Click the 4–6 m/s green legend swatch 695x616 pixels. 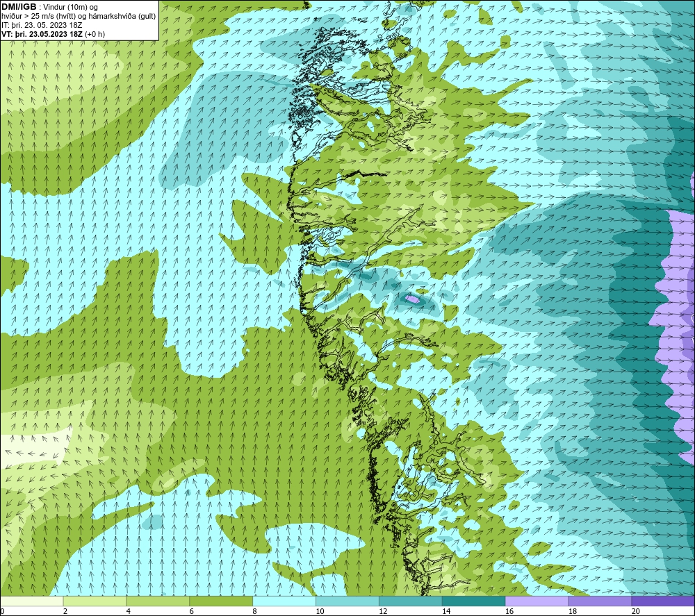158,601
